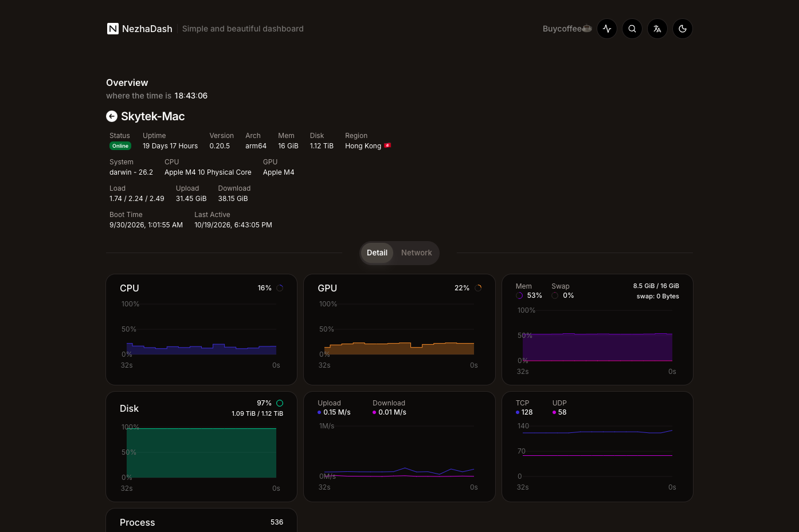Click the total upload value "31.45 GiB"

191,199
